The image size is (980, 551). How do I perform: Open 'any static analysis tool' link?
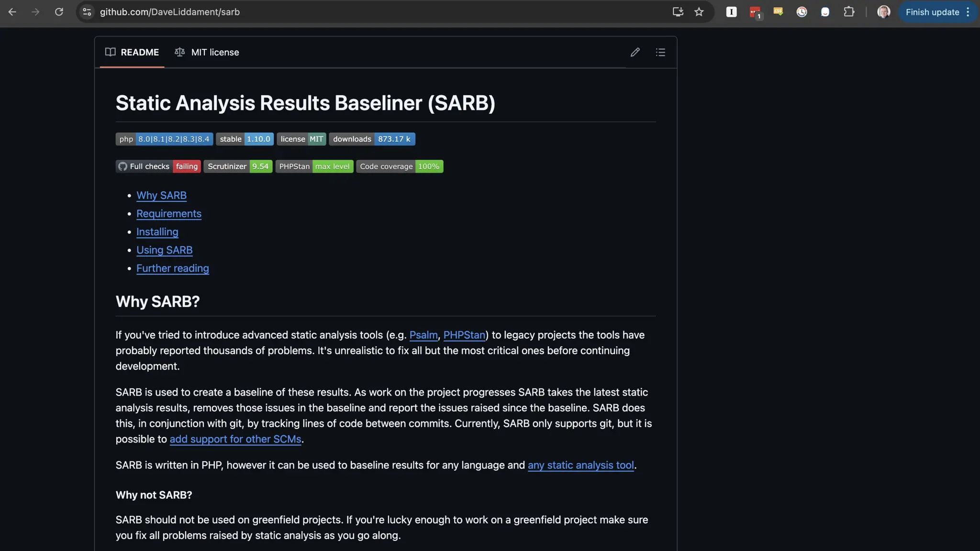point(581,465)
